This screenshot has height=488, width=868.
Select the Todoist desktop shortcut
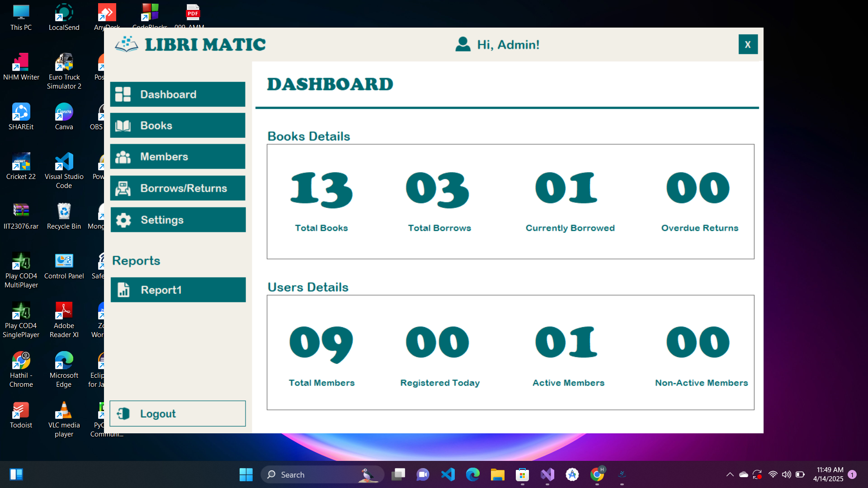pyautogui.click(x=21, y=415)
